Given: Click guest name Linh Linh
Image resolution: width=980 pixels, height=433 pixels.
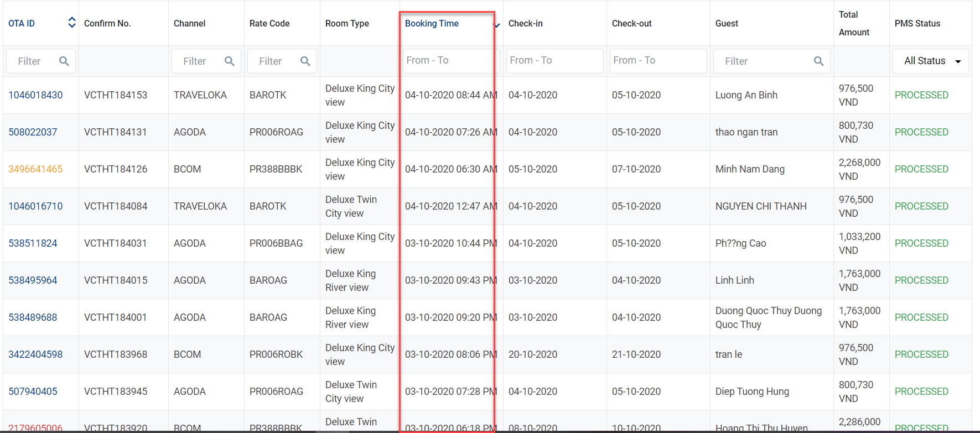Looking at the screenshot, I should pos(735,280).
